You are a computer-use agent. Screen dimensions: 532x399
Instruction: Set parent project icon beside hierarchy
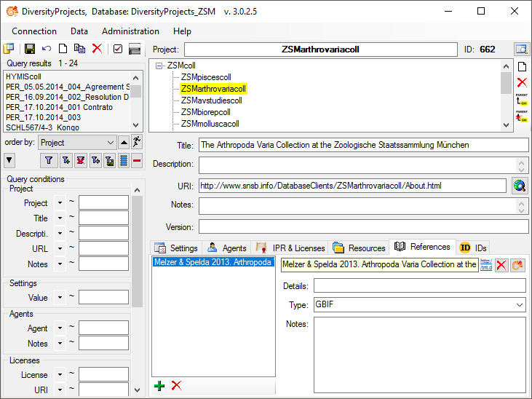click(x=522, y=100)
